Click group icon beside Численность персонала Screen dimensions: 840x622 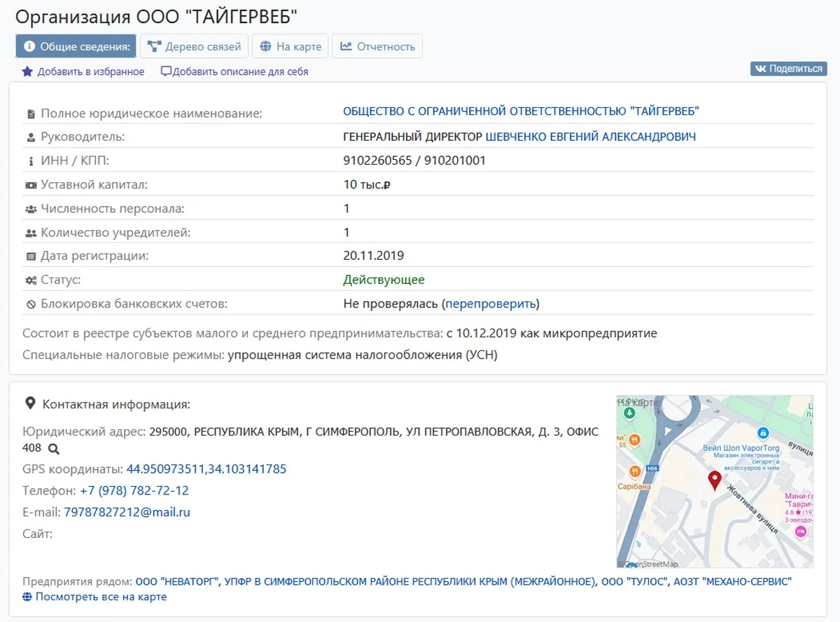pos(31,209)
